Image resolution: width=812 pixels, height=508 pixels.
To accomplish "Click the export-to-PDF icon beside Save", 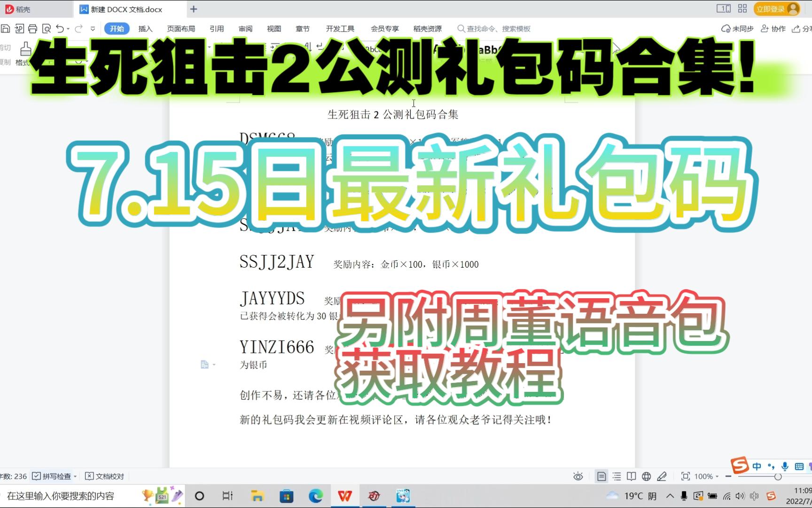I will pos(19,29).
